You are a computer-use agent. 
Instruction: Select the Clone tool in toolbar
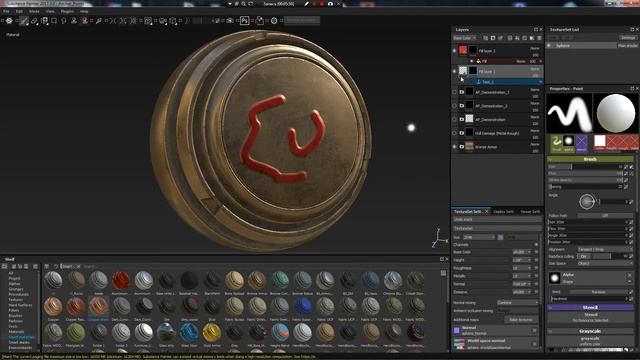(x=74, y=20)
